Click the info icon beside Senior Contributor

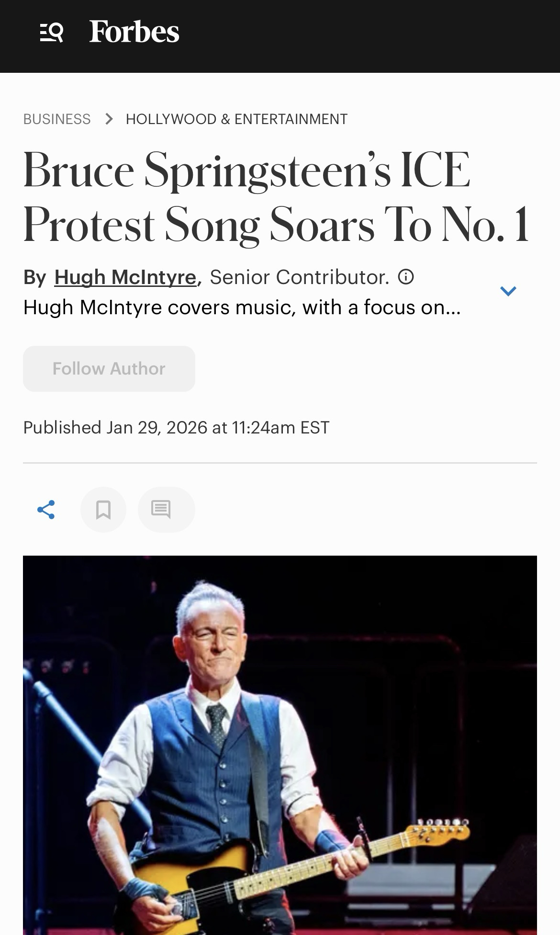pyautogui.click(x=406, y=277)
